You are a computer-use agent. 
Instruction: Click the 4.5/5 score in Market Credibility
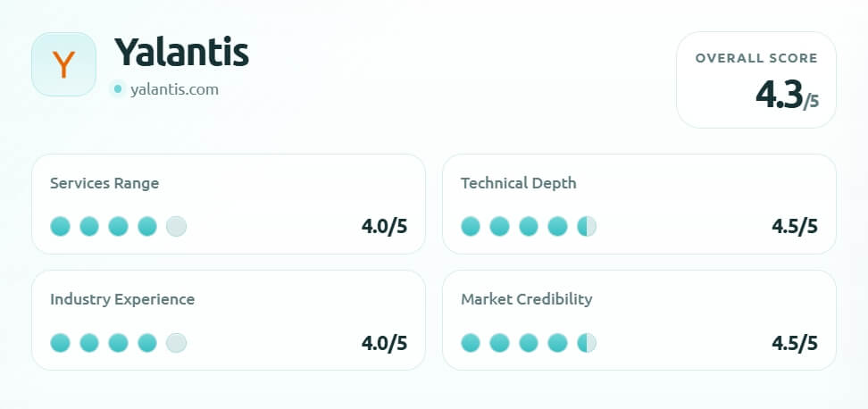(795, 343)
